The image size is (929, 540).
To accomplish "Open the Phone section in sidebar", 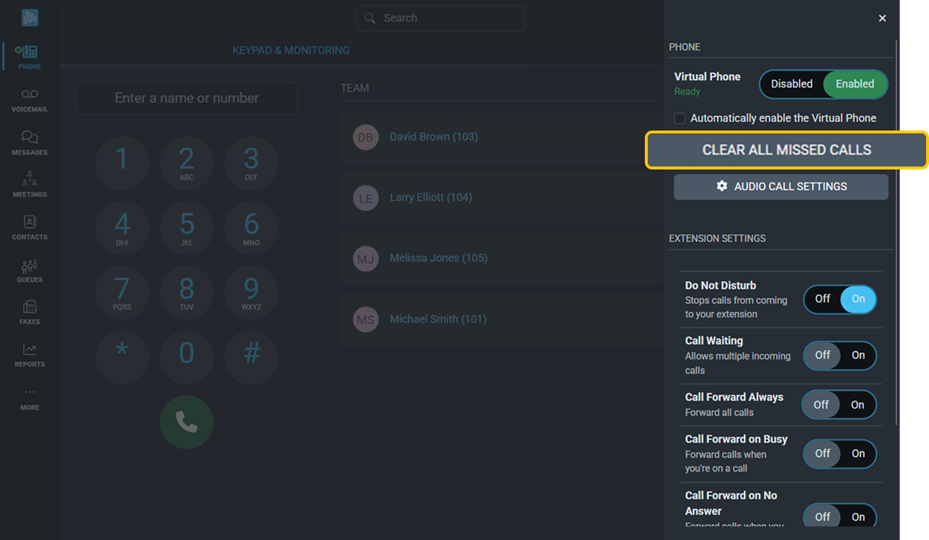I will (x=29, y=57).
